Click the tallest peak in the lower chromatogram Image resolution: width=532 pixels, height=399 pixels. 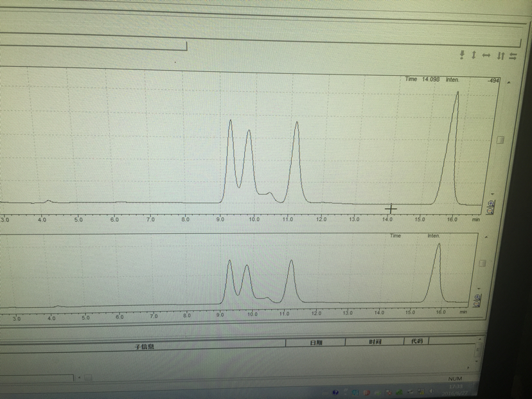point(439,244)
